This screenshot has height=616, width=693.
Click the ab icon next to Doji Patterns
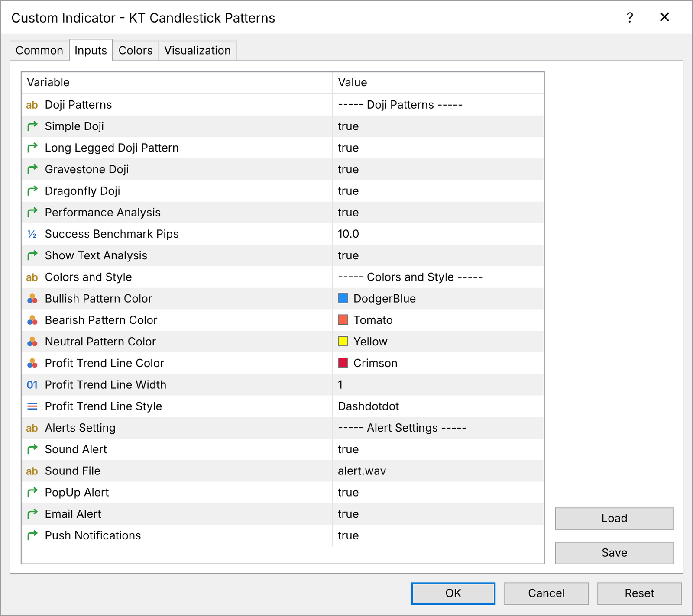click(32, 105)
